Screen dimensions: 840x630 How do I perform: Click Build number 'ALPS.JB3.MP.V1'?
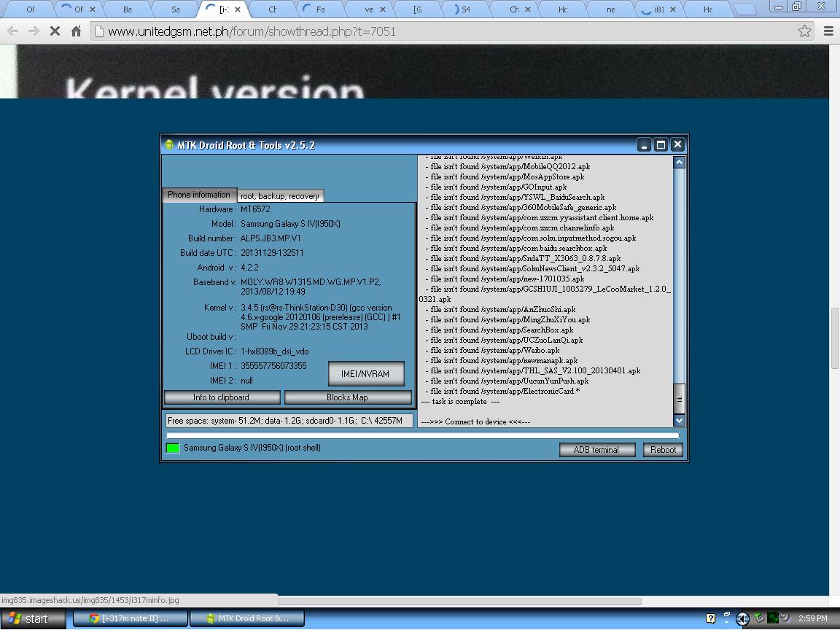(271, 238)
